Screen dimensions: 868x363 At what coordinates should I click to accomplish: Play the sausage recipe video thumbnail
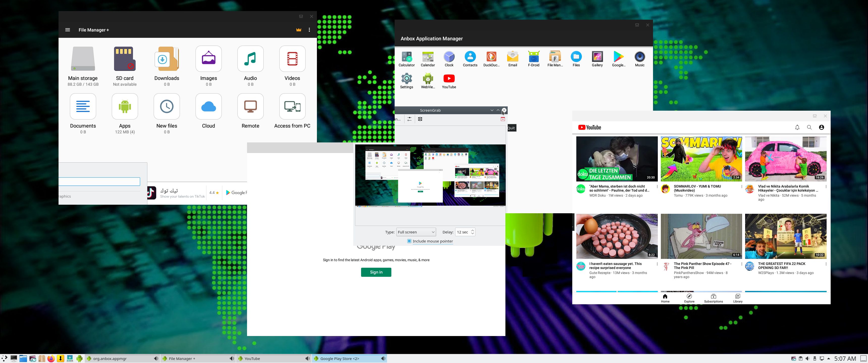point(617,236)
